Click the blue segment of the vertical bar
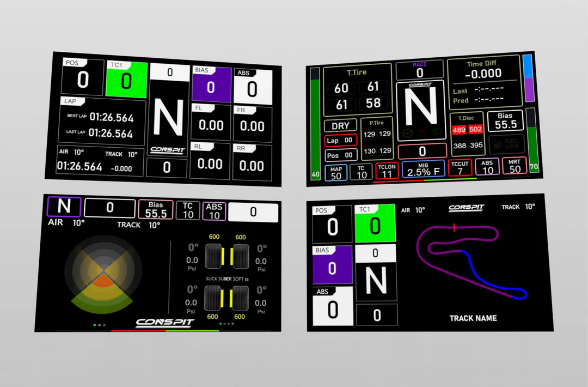588x387 pixels. tap(528, 66)
